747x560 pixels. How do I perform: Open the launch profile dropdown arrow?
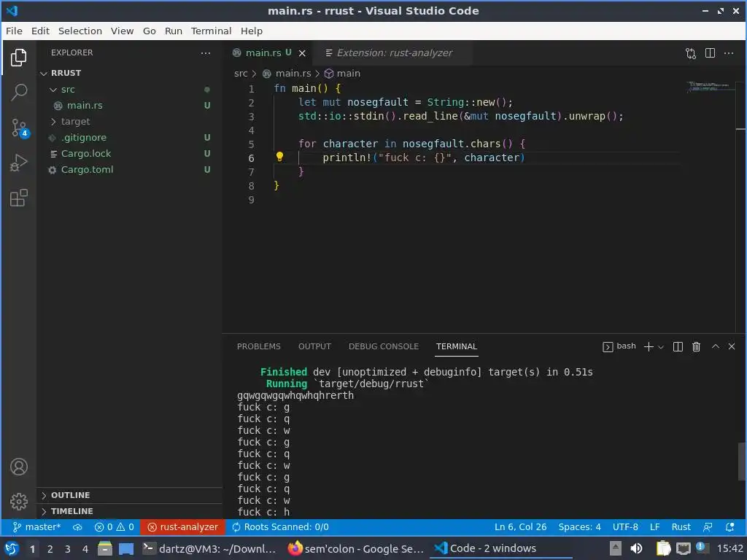661,347
